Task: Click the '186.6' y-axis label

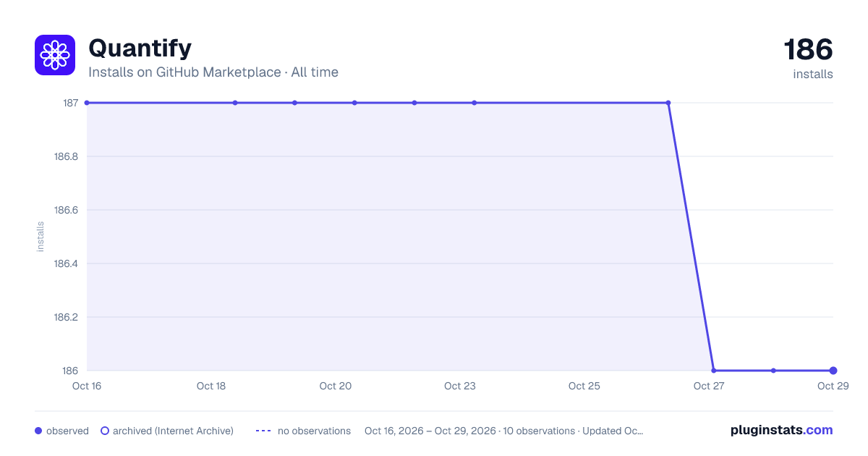Action: pos(67,210)
